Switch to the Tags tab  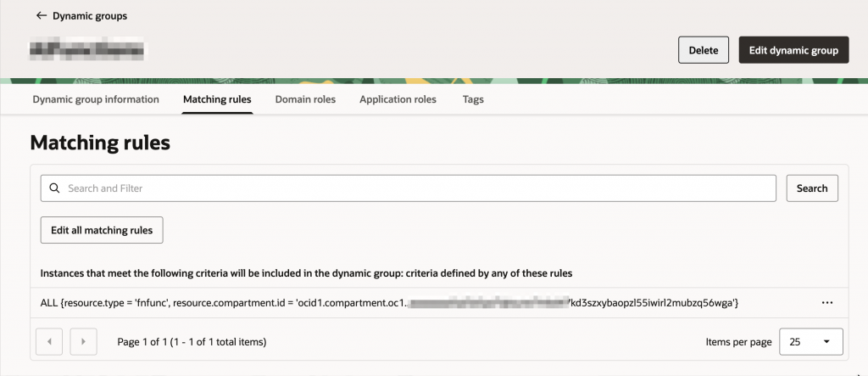point(473,99)
